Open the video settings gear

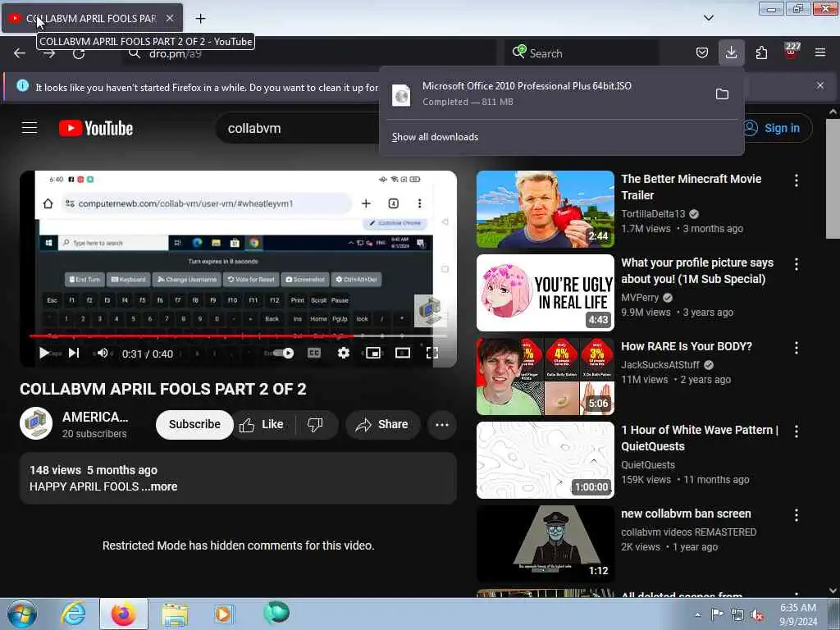tap(344, 353)
